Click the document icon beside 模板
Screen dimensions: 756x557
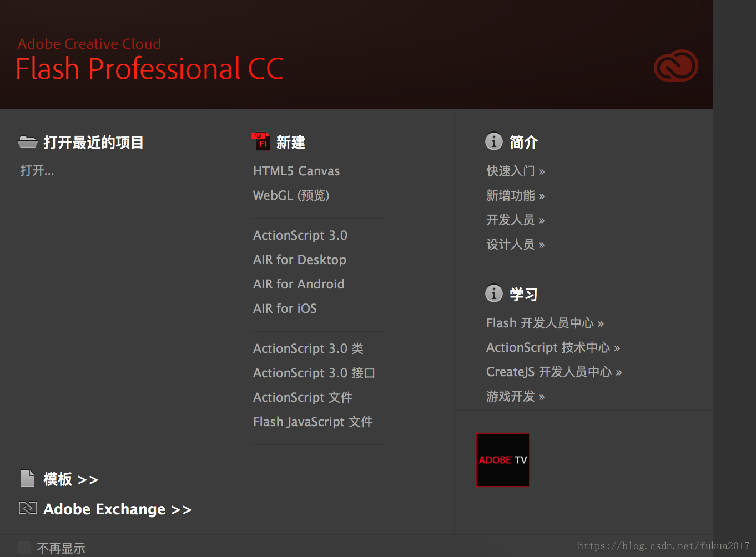click(x=28, y=478)
